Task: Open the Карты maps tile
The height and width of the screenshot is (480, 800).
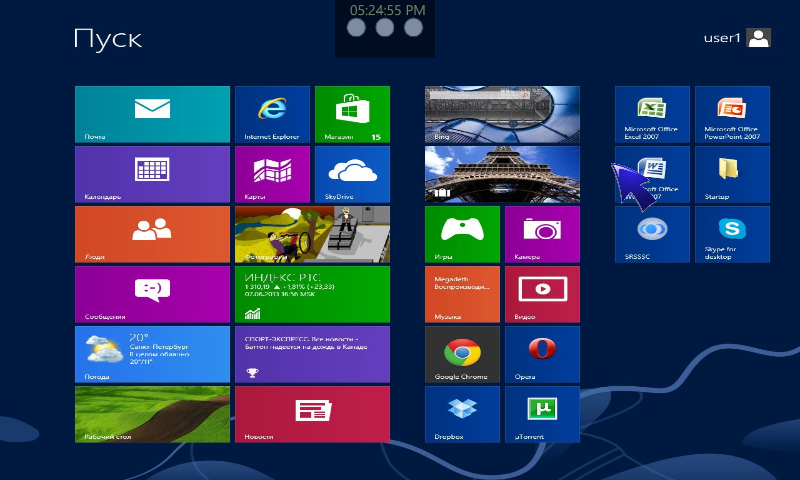Action: click(272, 174)
